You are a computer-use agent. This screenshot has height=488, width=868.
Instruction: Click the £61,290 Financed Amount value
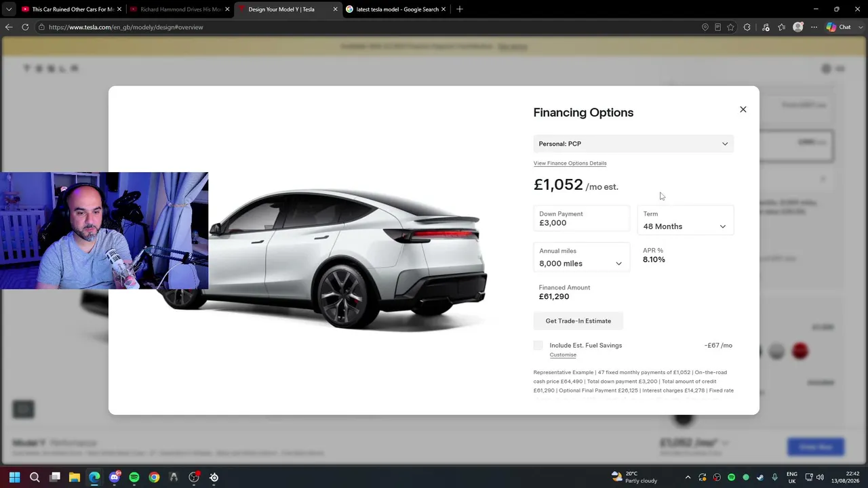click(x=554, y=297)
